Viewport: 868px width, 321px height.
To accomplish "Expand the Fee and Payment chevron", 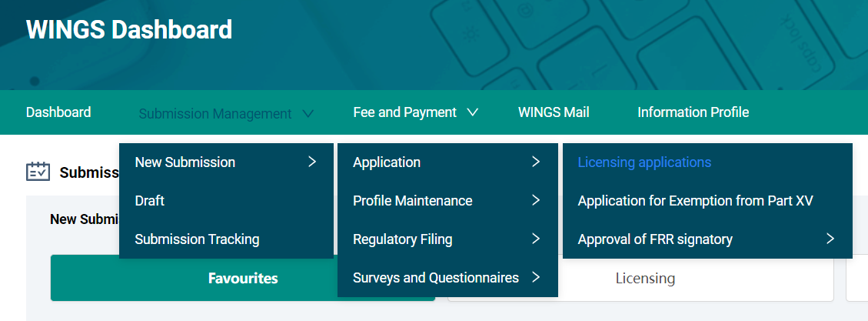I will tap(473, 112).
